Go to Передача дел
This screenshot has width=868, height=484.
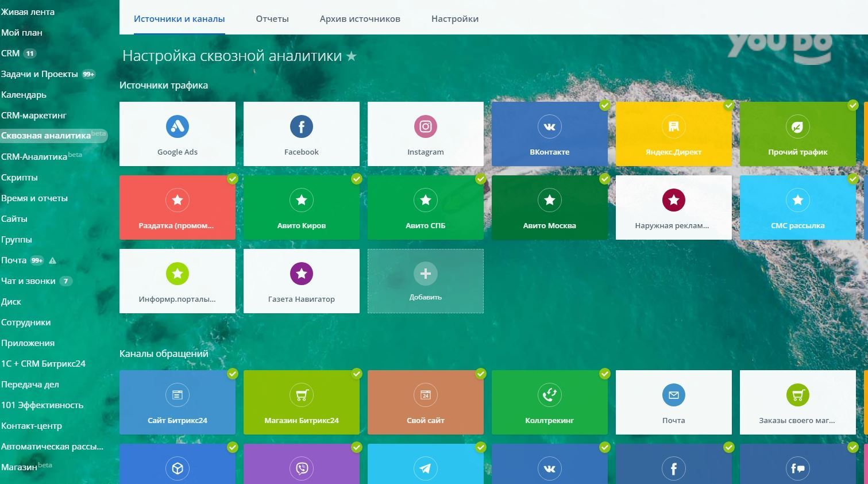click(x=30, y=385)
